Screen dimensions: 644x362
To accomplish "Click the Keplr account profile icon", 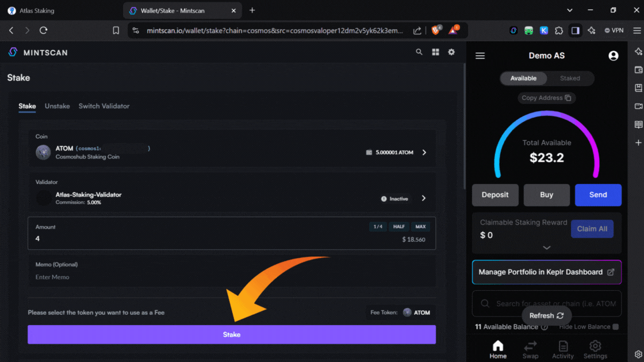I will (613, 56).
